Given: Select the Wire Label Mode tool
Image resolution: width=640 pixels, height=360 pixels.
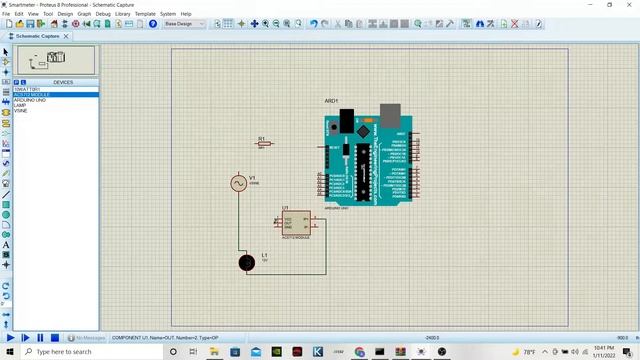Looking at the screenshot, I should 6,82.
